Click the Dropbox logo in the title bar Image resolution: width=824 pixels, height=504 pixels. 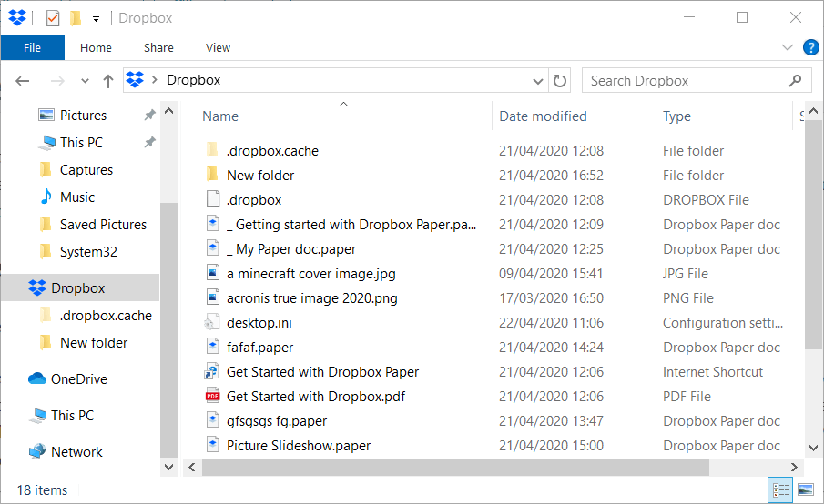[17, 18]
